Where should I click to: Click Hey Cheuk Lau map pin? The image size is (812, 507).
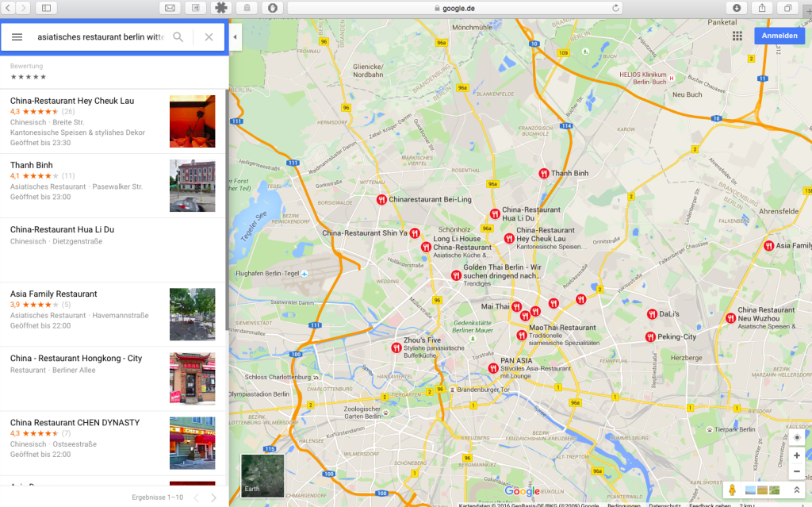pyautogui.click(x=509, y=239)
